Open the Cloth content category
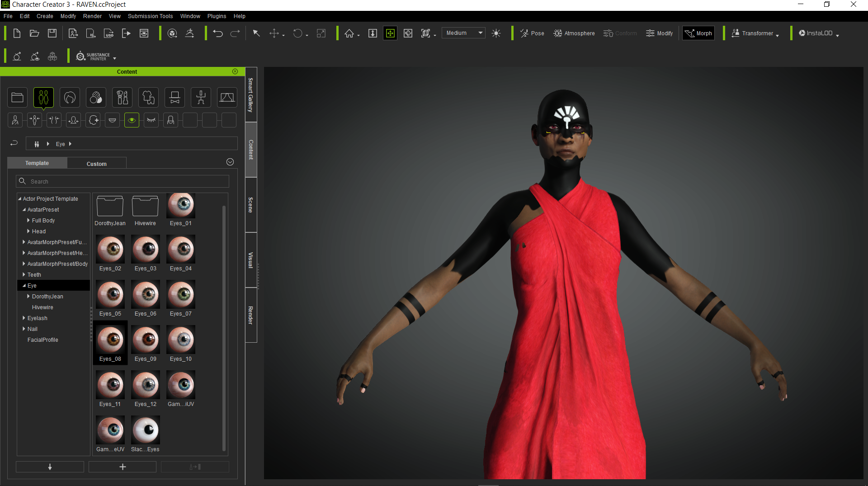Screen dimensions: 868x486 pos(148,97)
